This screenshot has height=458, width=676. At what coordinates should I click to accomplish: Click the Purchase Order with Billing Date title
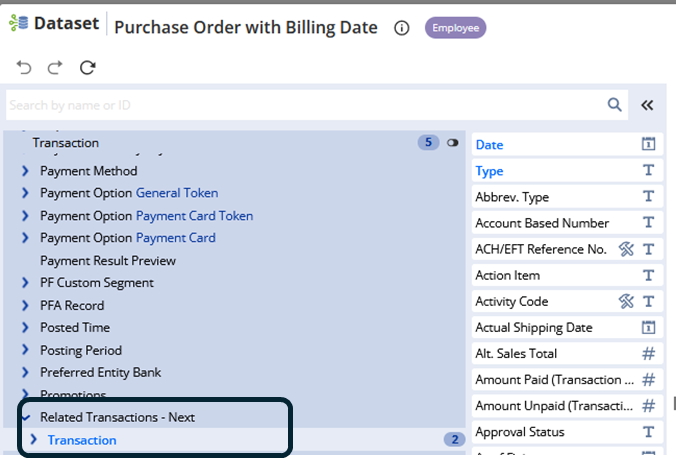[x=246, y=27]
